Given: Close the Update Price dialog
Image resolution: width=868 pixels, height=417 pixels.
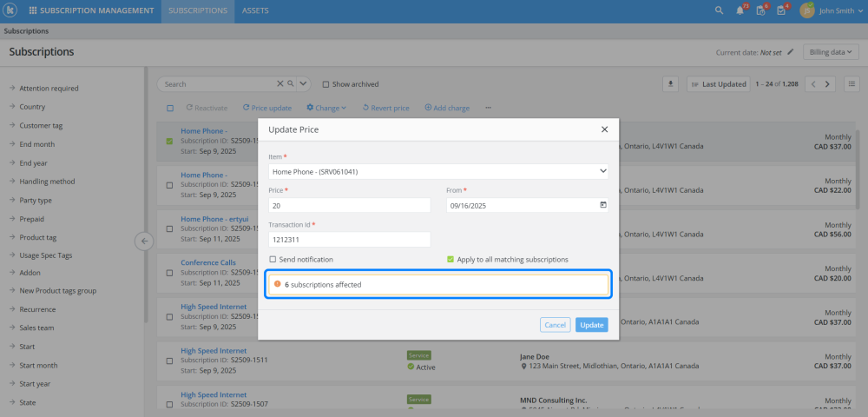Looking at the screenshot, I should click(604, 129).
